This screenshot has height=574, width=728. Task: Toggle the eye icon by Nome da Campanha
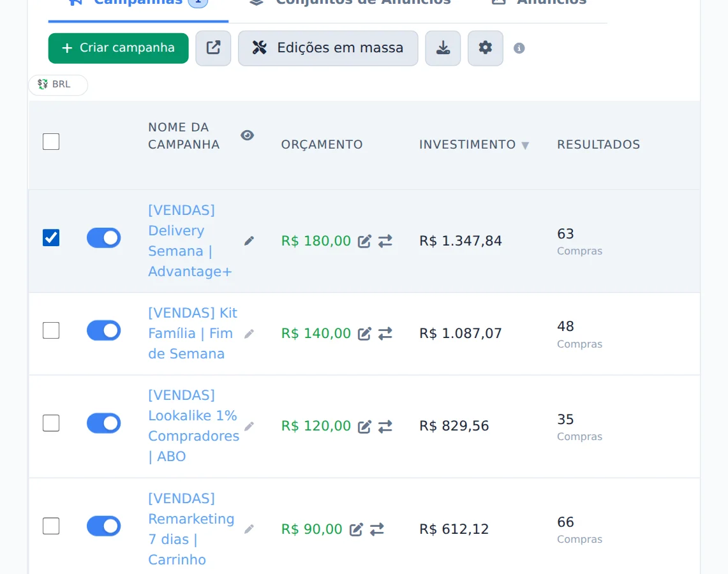point(247,135)
